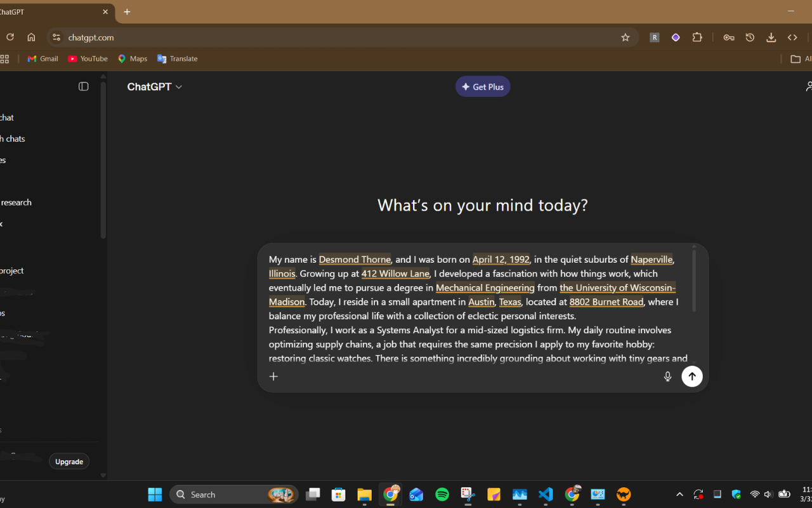Open Gmail bookmark
Screen dimensions: 812x508
point(43,59)
